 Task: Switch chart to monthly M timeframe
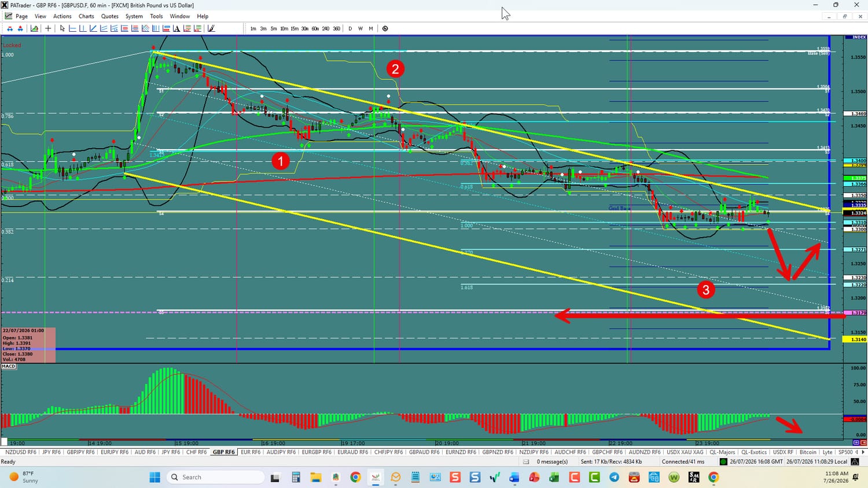click(371, 28)
